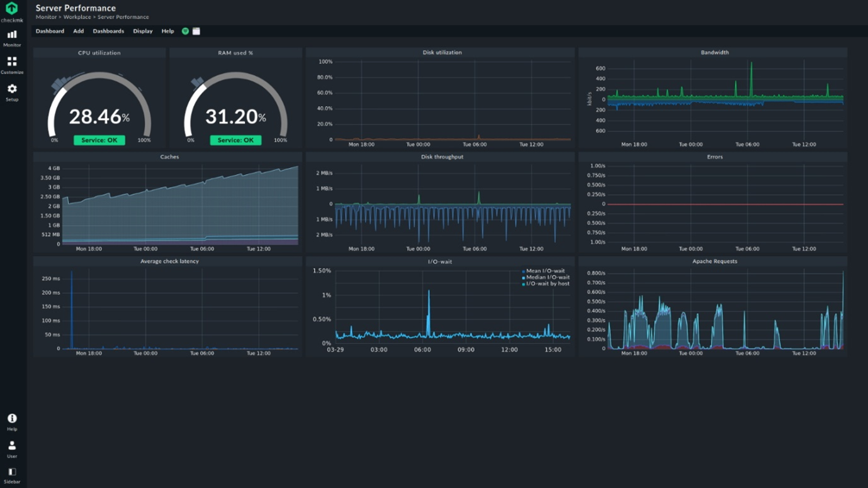This screenshot has height=488, width=868.
Task: Open the Help menu in the top bar
Action: click(x=167, y=30)
